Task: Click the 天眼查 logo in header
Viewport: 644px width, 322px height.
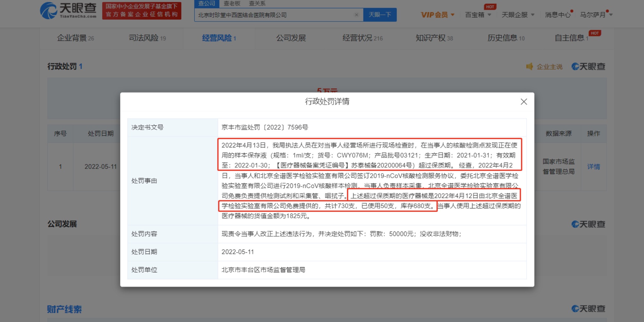Action: tap(68, 10)
